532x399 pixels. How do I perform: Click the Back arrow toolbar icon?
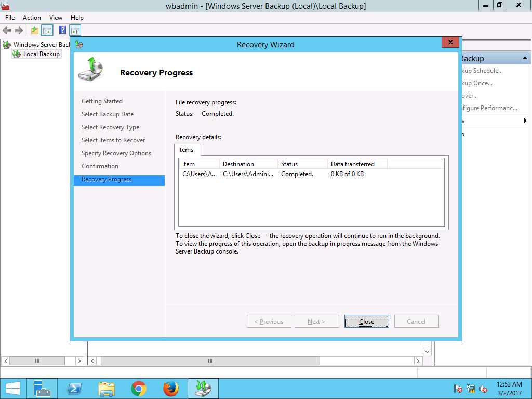tap(7, 31)
